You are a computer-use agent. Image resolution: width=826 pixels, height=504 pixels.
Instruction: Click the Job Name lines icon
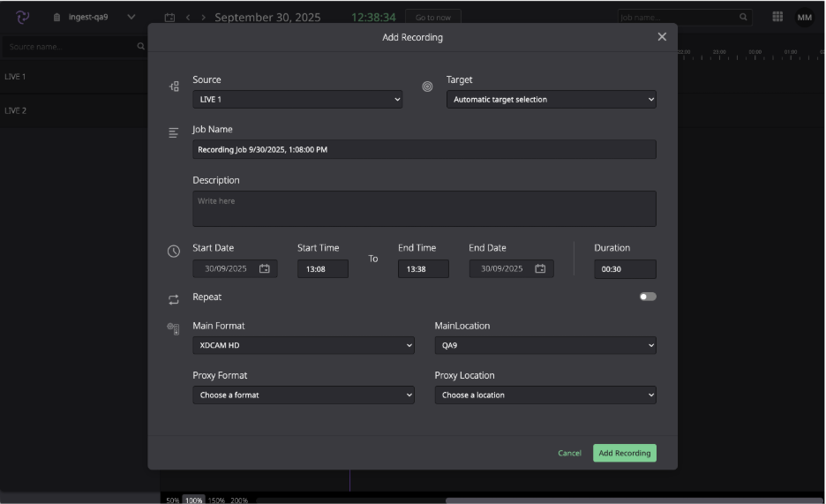point(173,132)
